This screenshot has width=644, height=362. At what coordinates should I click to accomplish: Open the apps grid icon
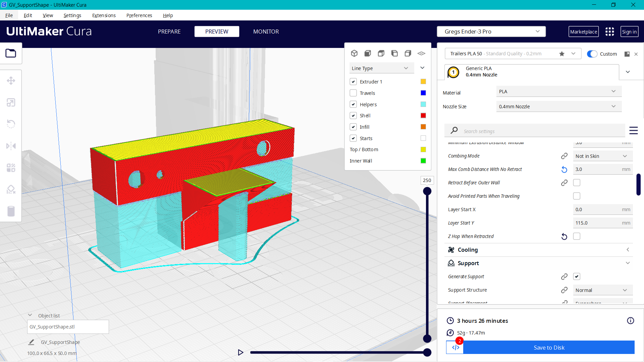609,32
